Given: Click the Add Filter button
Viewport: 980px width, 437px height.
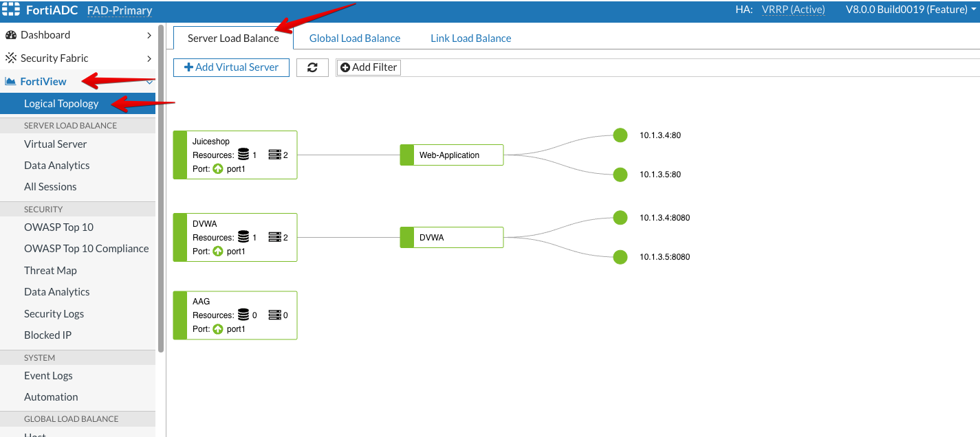Looking at the screenshot, I should 369,67.
